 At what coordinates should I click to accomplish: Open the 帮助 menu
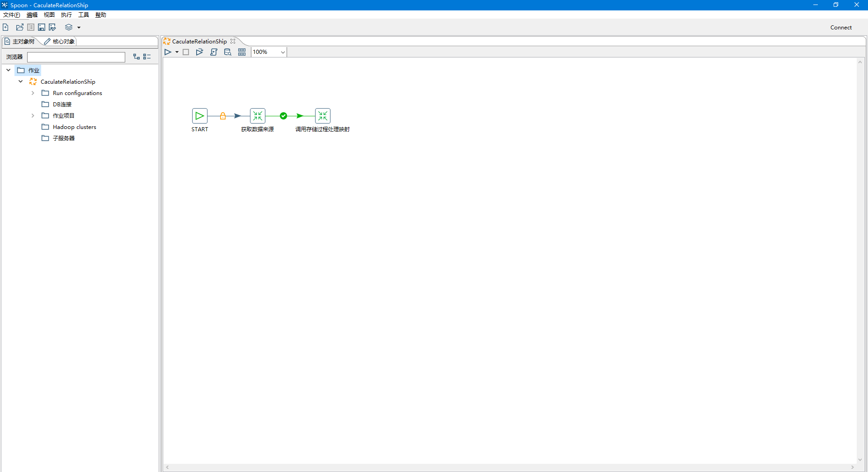click(x=101, y=15)
